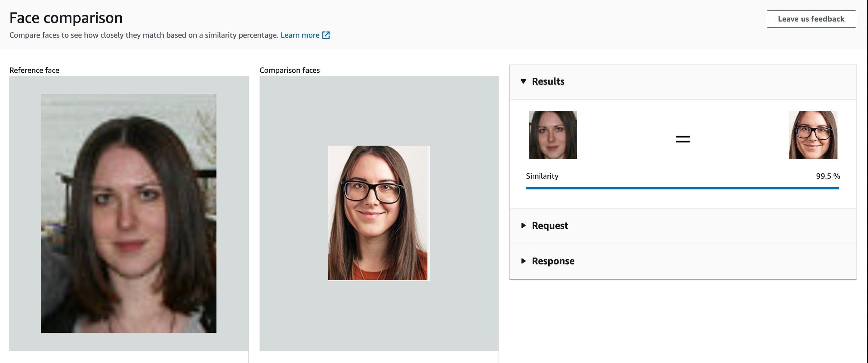The width and height of the screenshot is (868, 363).
Task: Collapse the Results section using its triangle
Action: [523, 81]
